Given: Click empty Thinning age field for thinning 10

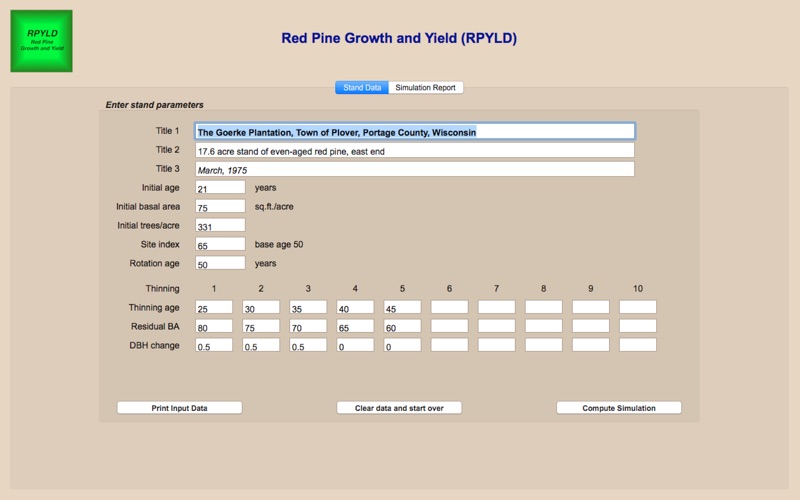Looking at the screenshot, I should click(638, 307).
